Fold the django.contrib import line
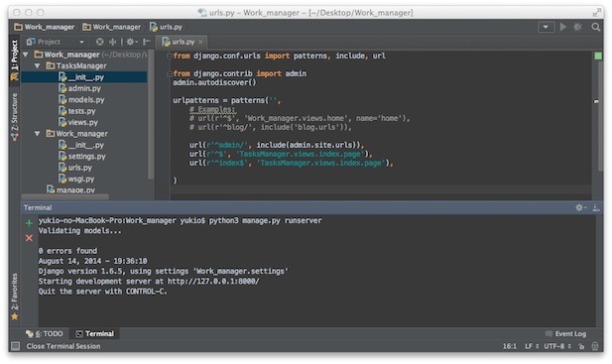The width and height of the screenshot is (612, 364). [x=170, y=73]
